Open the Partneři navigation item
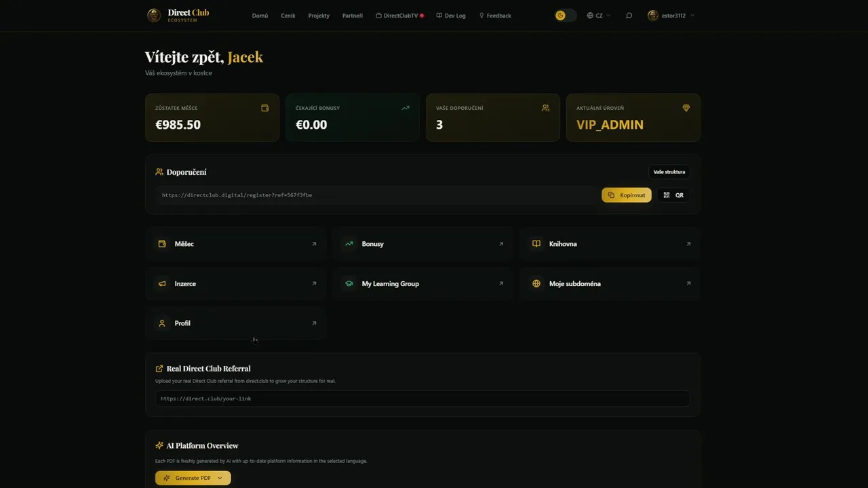The height and width of the screenshot is (488, 868). tap(353, 16)
